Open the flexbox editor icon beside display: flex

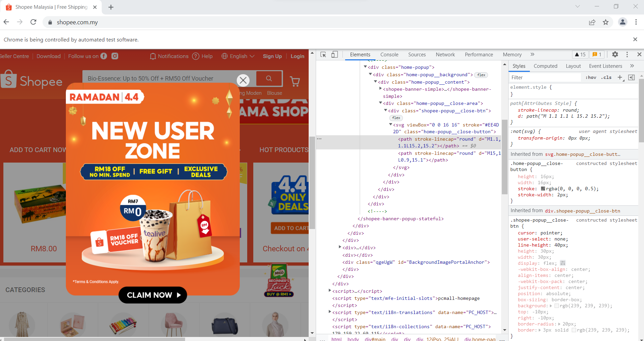(563, 263)
